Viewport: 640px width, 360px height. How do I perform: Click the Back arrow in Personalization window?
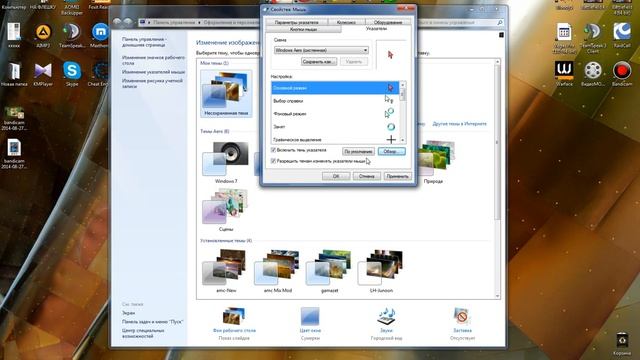(x=117, y=22)
